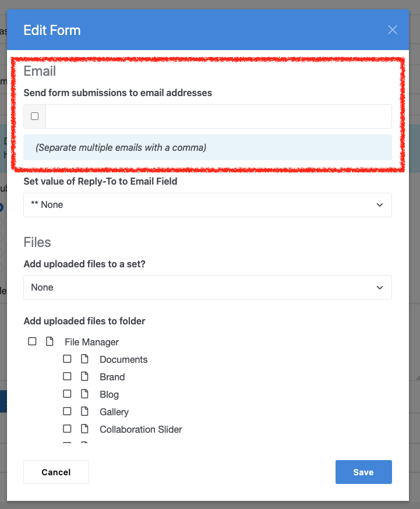Click the file icon beside Gallery folder
The width and height of the screenshot is (420, 509).
(x=84, y=412)
